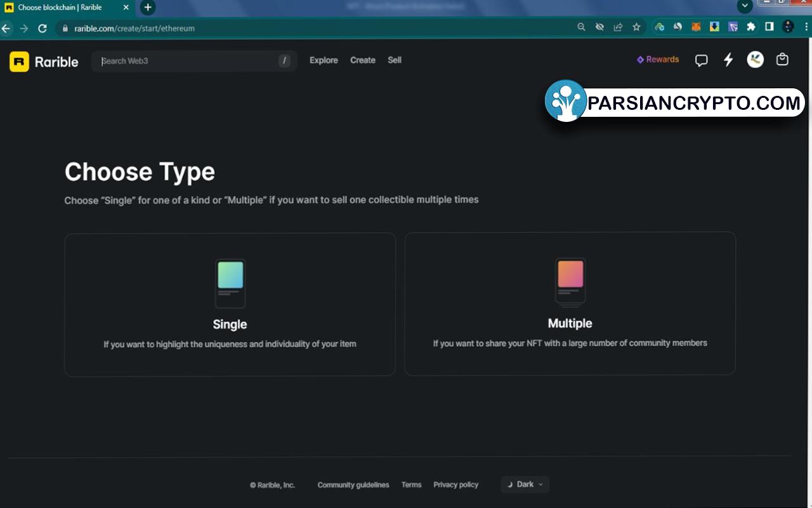Open the user profile avatar
The image size is (812, 508).
coord(755,60)
